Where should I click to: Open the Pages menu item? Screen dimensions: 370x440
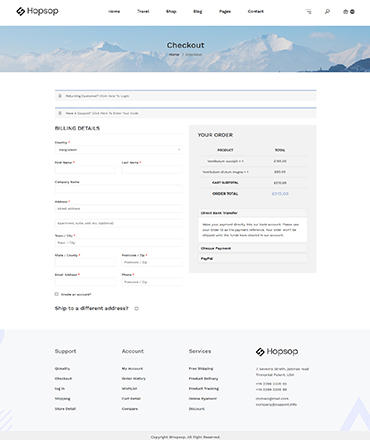coord(225,11)
